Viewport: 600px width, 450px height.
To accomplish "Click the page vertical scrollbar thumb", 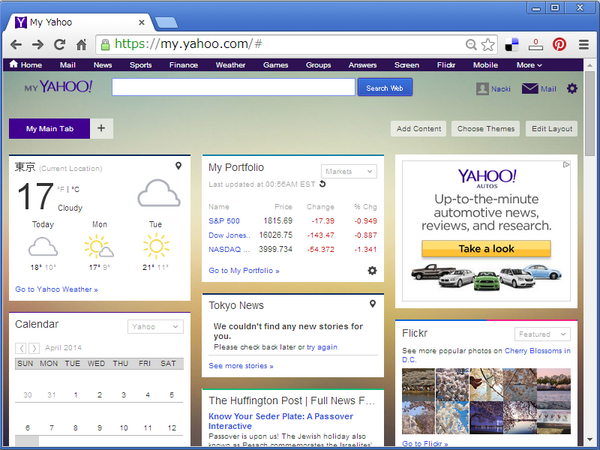I will [590, 113].
